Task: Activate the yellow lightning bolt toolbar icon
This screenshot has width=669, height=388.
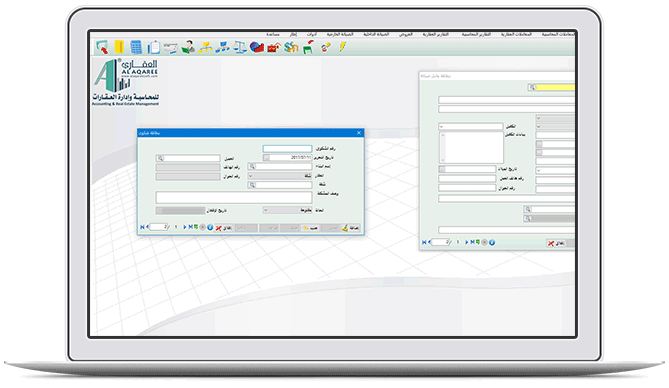Action: coord(343,47)
